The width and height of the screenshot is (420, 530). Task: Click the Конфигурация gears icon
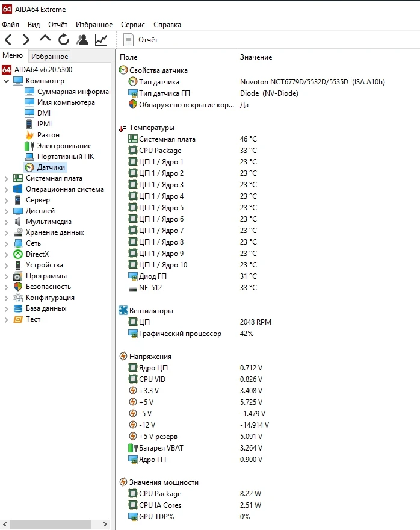pyautogui.click(x=18, y=298)
